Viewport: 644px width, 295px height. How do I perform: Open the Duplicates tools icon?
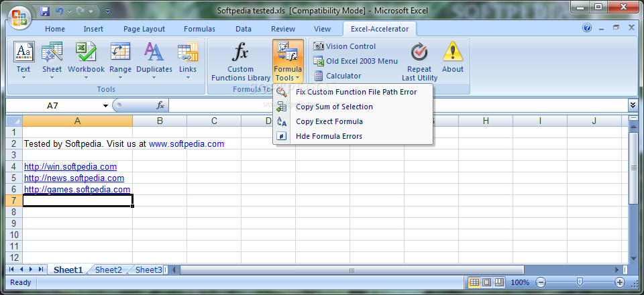click(x=154, y=52)
